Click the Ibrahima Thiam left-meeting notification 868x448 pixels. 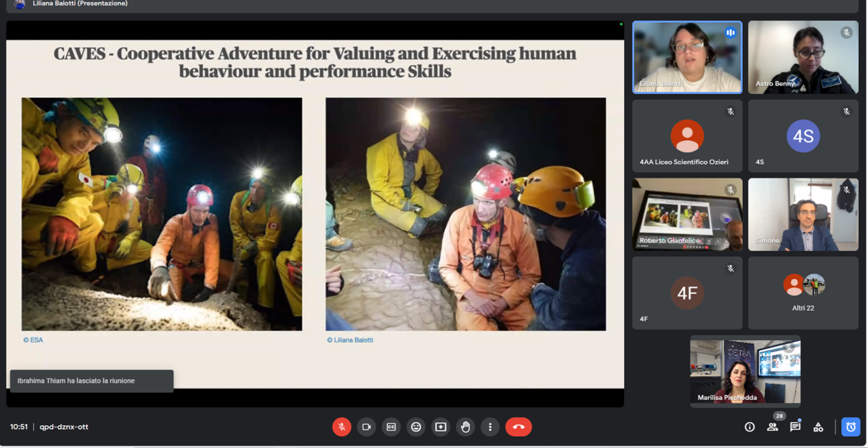[x=91, y=381]
